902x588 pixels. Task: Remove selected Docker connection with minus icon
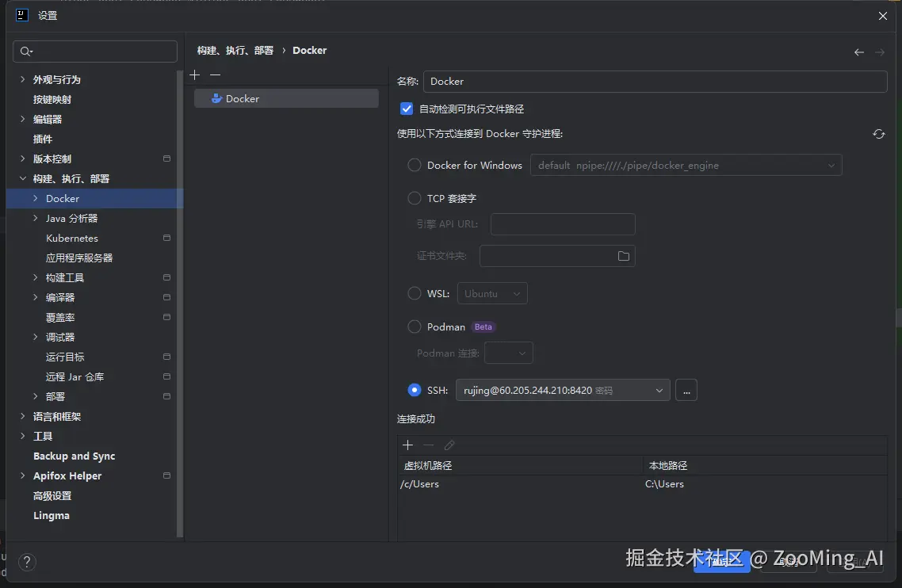tap(215, 74)
